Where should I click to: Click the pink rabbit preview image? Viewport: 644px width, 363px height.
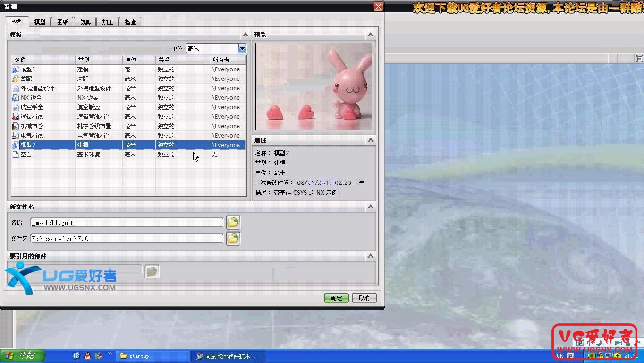314,86
